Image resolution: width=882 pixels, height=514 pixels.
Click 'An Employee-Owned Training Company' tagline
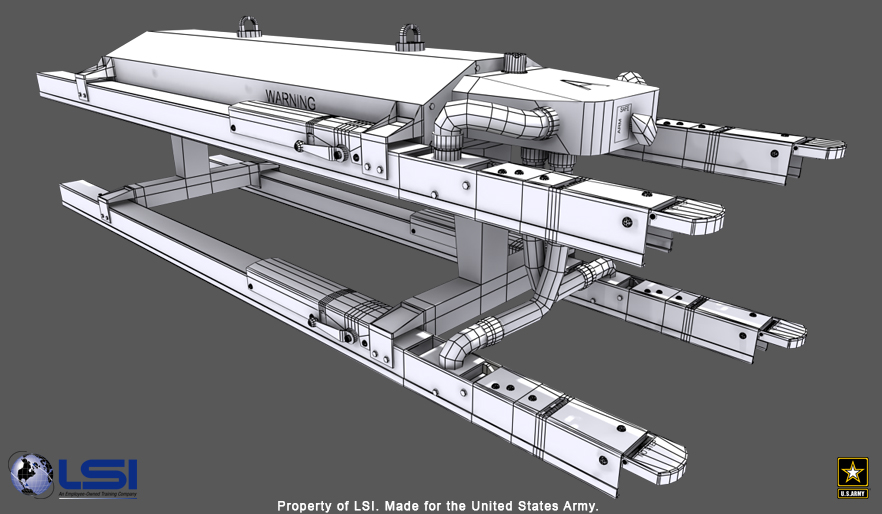click(x=97, y=494)
